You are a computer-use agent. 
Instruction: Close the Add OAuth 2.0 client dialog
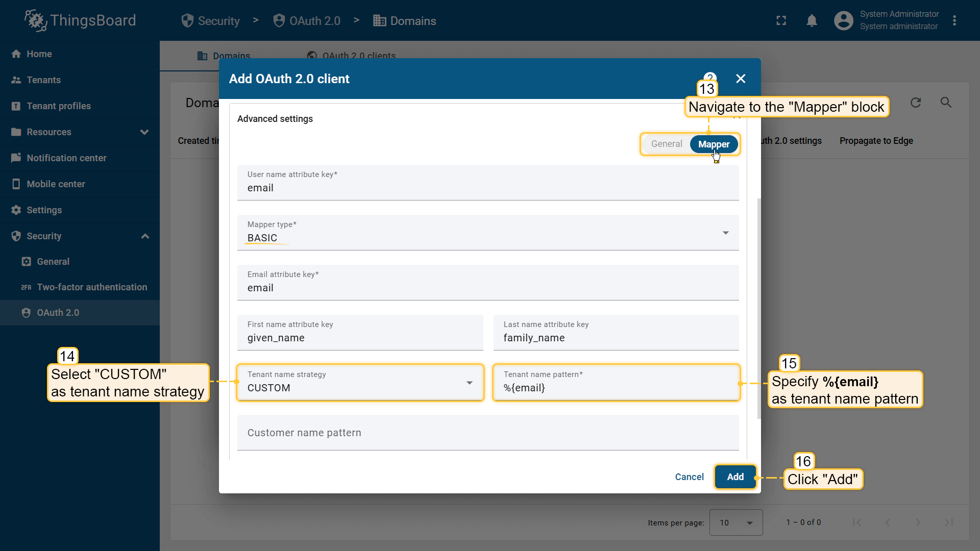pos(741,79)
